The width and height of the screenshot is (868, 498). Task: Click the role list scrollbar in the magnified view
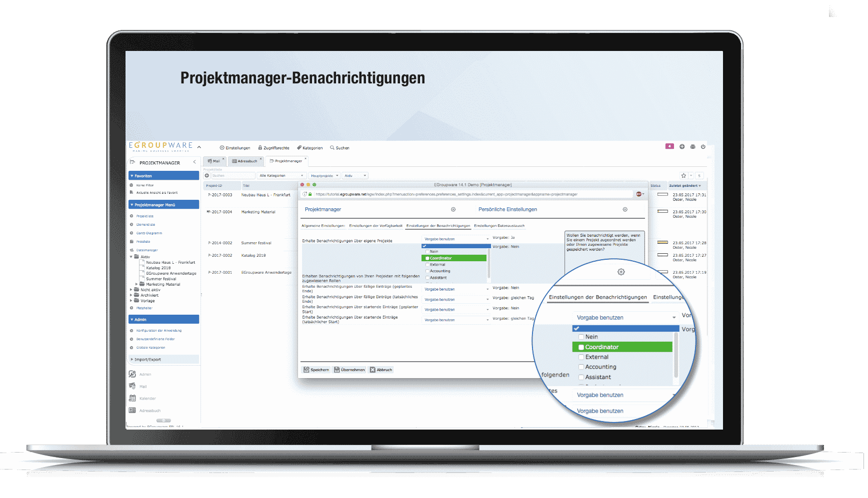(x=676, y=355)
